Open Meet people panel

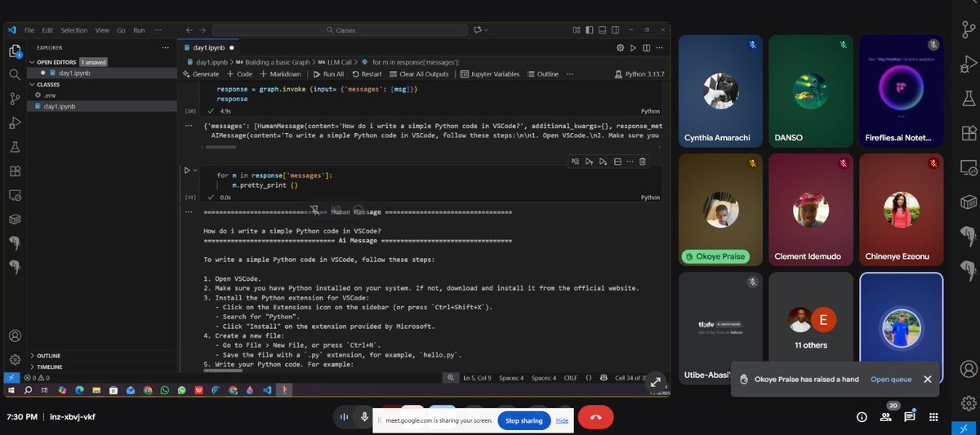pyautogui.click(x=886, y=417)
